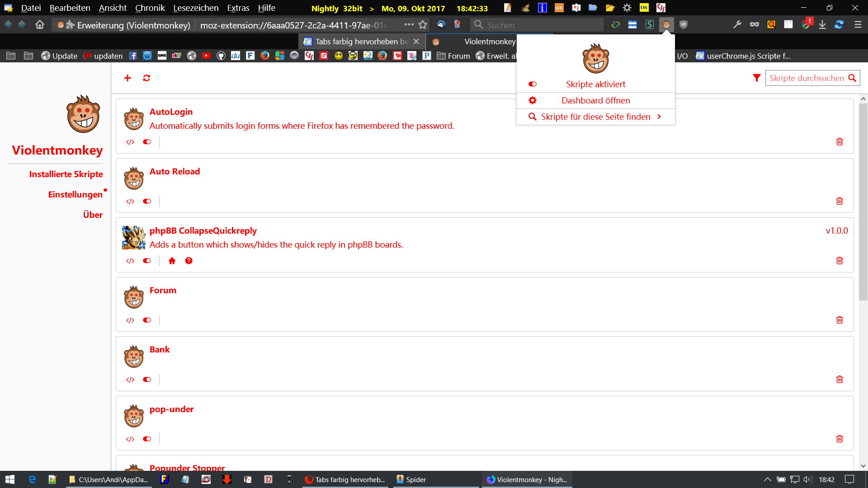Open the Lesezeichen menu
The width and height of the screenshot is (868, 488).
click(195, 8)
